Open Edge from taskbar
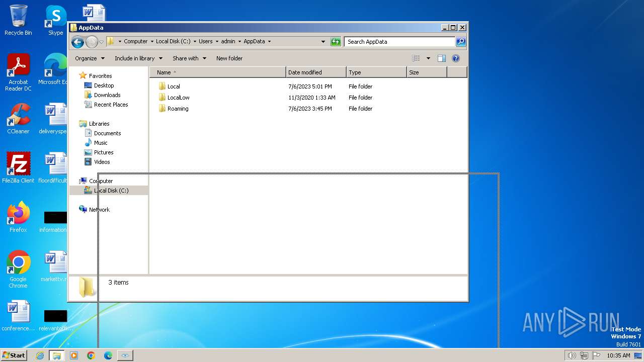 [x=108, y=355]
